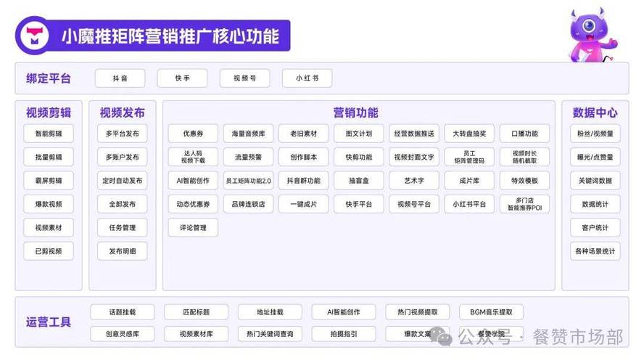Select 视频号平台 box
This screenshot has width=644, height=363.
[414, 204]
